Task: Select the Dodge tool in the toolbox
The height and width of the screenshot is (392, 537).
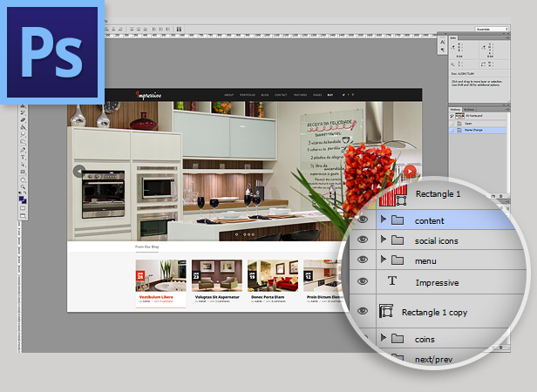Action: tap(23, 141)
